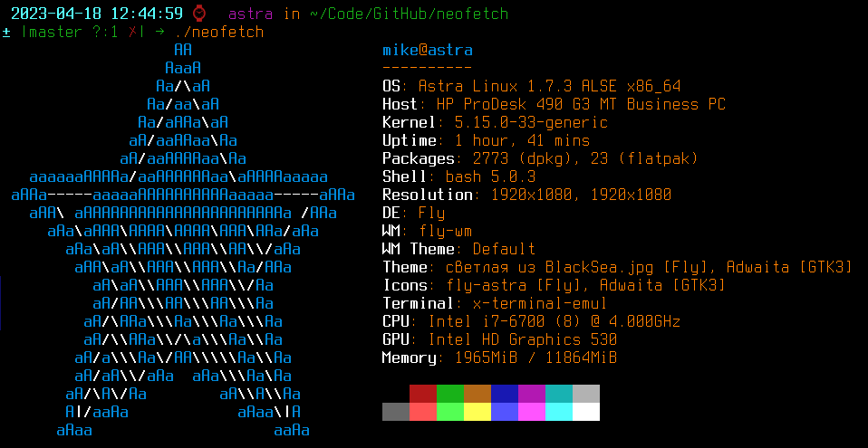
Task: Select the pure white color block
Action: coord(585,412)
